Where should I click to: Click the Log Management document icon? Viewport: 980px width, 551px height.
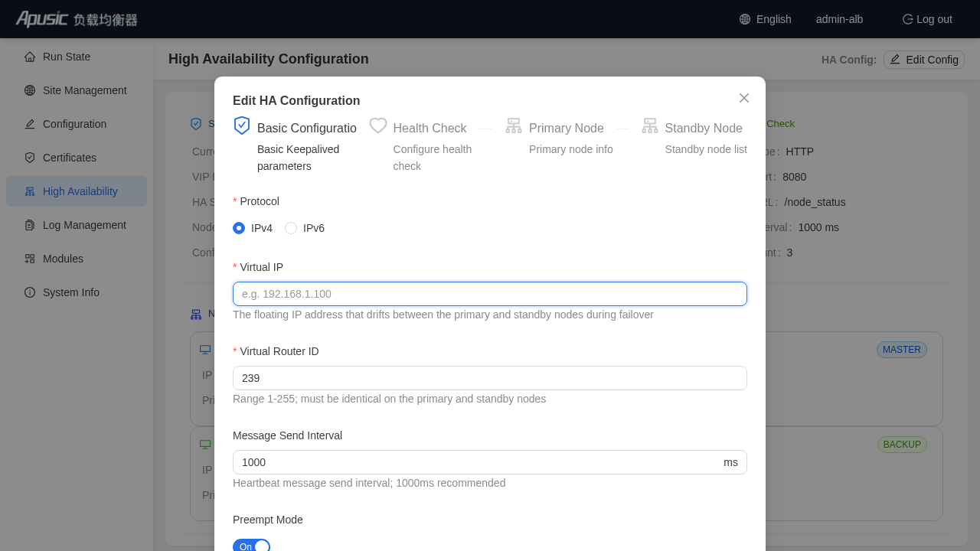30,225
